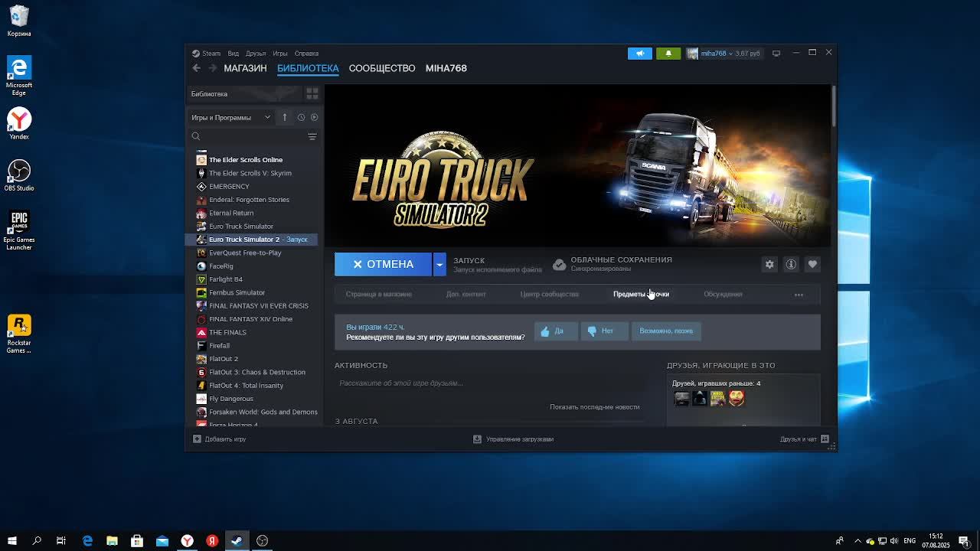Show game info for Euro Truck Simulator 2
This screenshot has height=551, width=980.
tap(791, 264)
